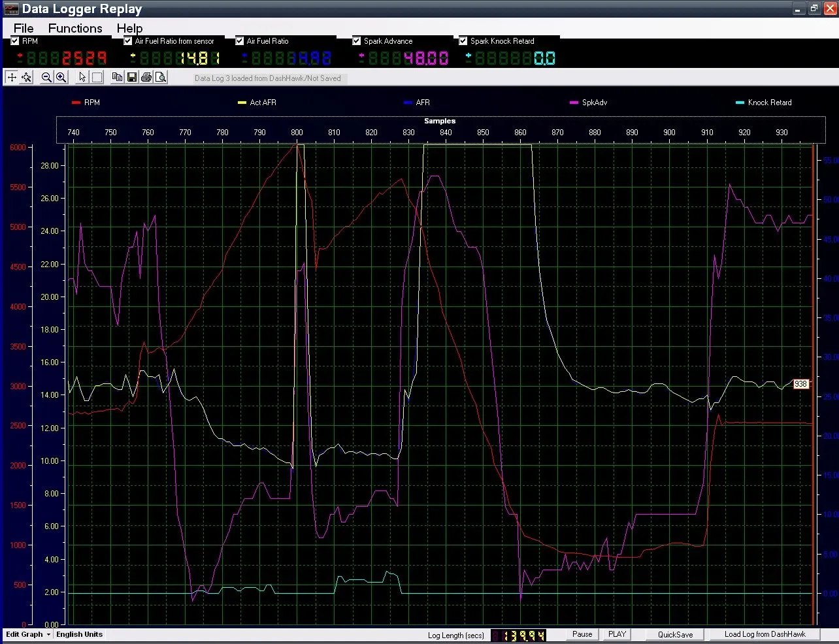
Task: Click the QuickSave button
Action: pos(675,634)
